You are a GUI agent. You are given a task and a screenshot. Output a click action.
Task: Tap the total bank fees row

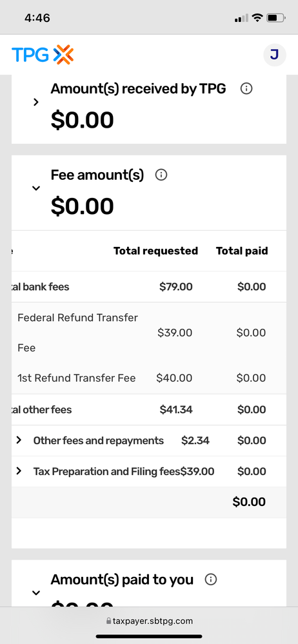[x=149, y=287]
